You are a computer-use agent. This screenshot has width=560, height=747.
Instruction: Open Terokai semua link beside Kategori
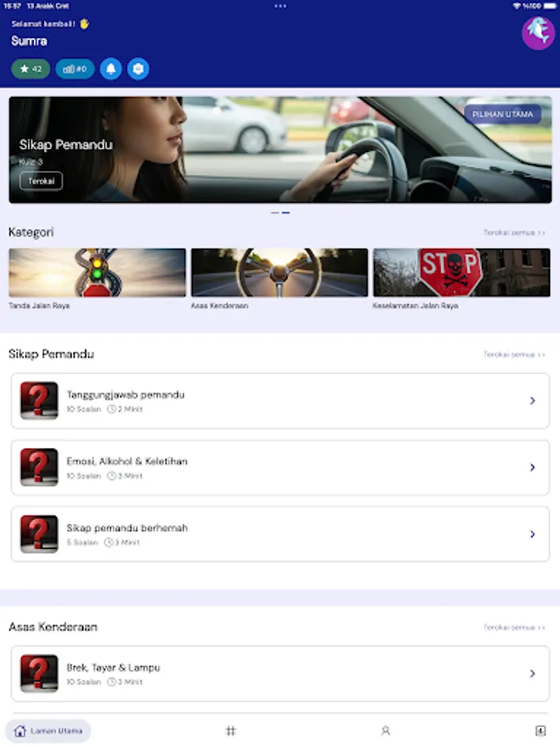point(514,232)
